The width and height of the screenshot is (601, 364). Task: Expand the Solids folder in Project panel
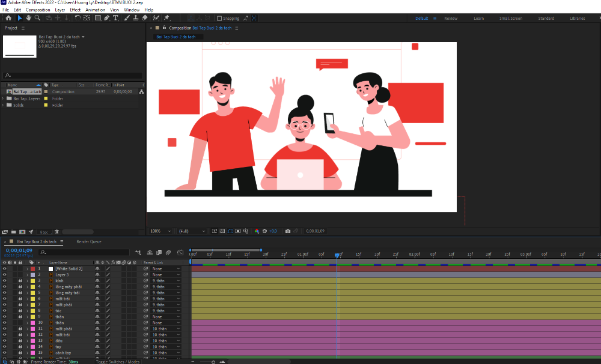[3, 105]
